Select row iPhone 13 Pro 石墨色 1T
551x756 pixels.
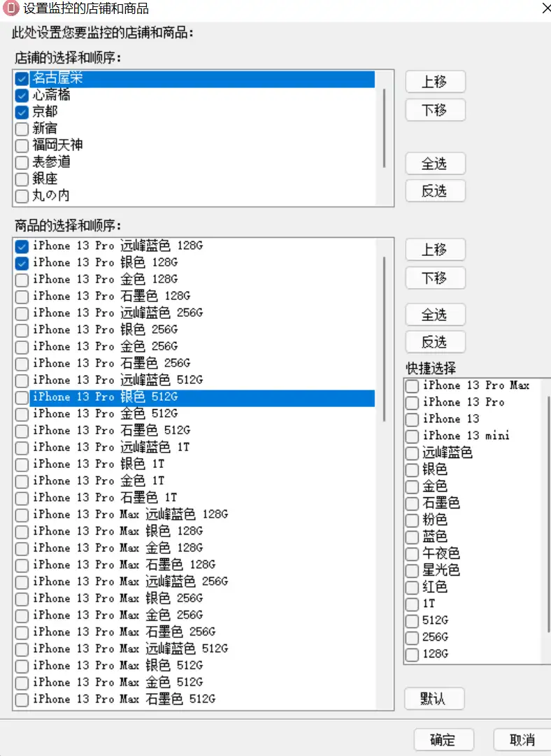pos(194,498)
